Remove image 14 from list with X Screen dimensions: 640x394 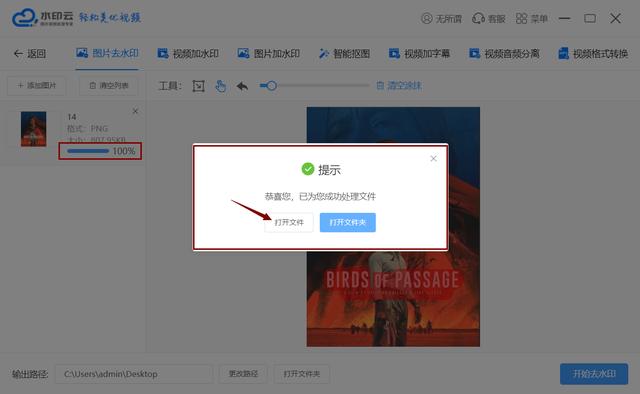pos(135,111)
